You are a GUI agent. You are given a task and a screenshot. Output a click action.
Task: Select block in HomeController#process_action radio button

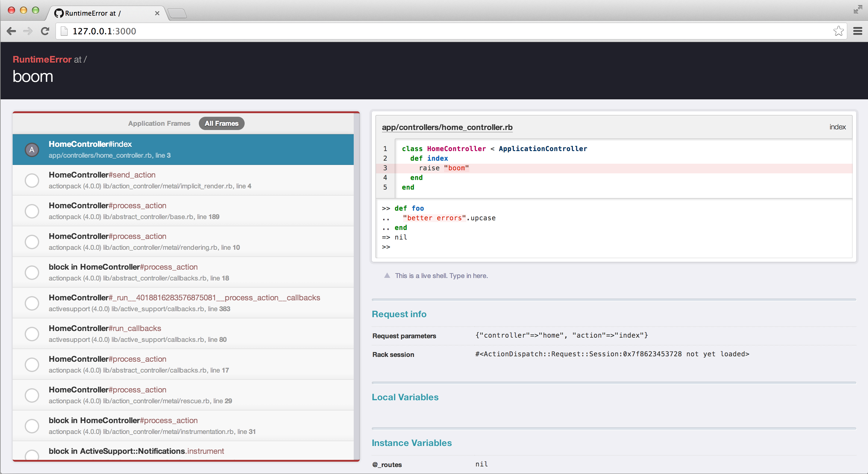32,273
